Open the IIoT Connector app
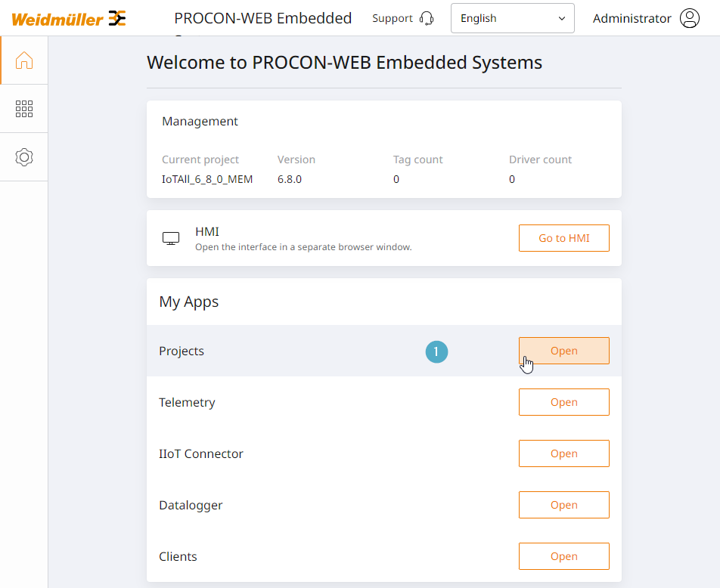The height and width of the screenshot is (588, 720). (x=564, y=453)
